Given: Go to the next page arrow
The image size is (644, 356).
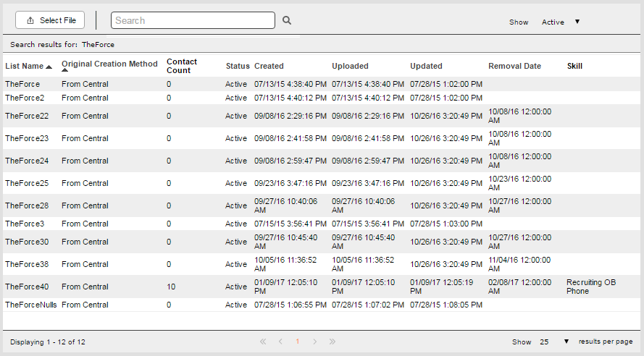Looking at the screenshot, I should tap(314, 342).
